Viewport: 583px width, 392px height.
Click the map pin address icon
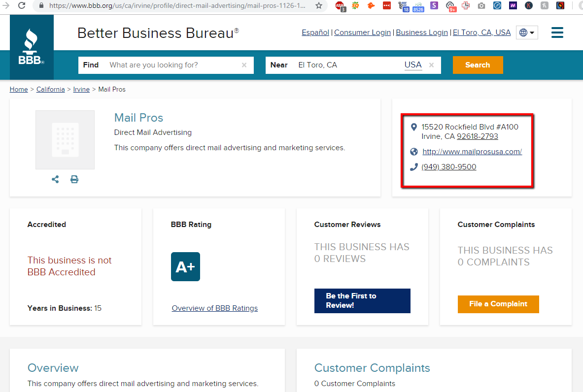pyautogui.click(x=413, y=127)
